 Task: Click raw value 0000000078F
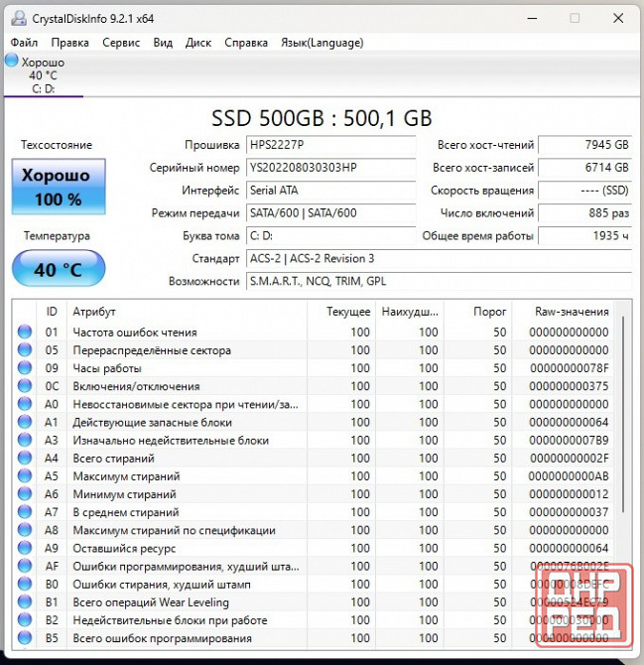(570, 368)
